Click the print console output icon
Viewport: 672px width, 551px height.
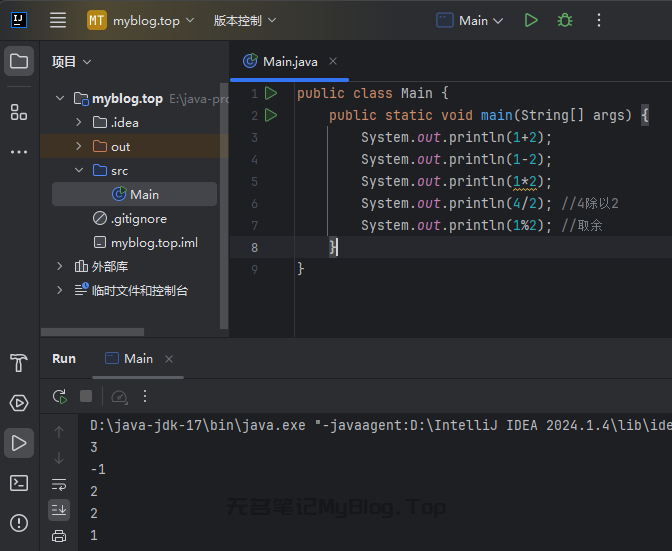click(59, 536)
